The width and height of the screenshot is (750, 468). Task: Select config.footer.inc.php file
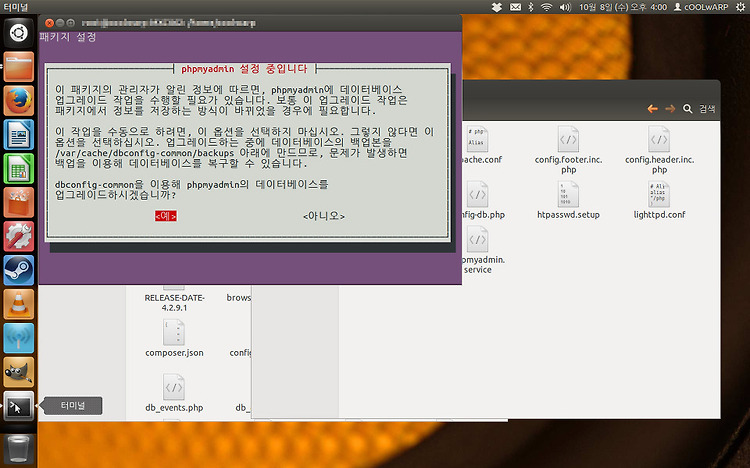coord(568,150)
